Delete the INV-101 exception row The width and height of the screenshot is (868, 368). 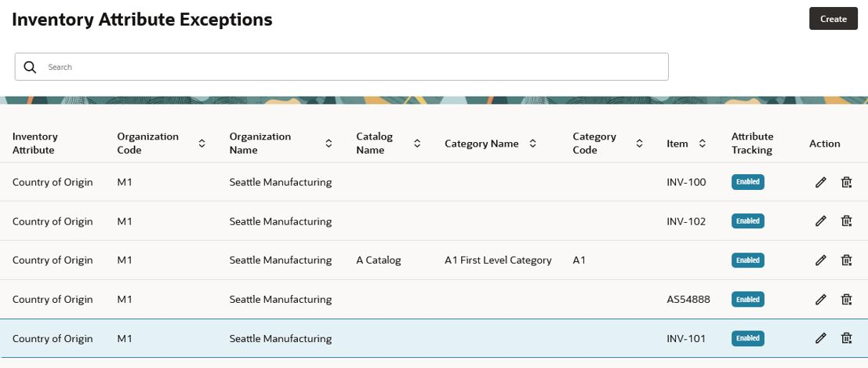tap(846, 338)
